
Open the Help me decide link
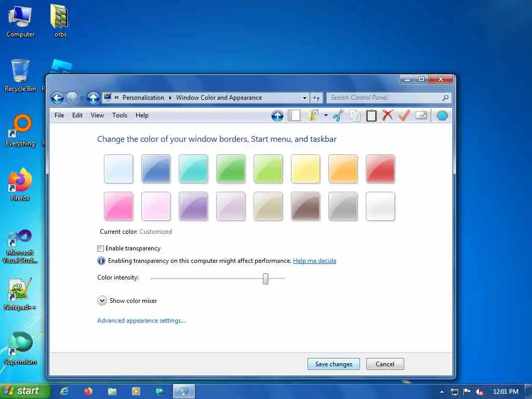(314, 261)
